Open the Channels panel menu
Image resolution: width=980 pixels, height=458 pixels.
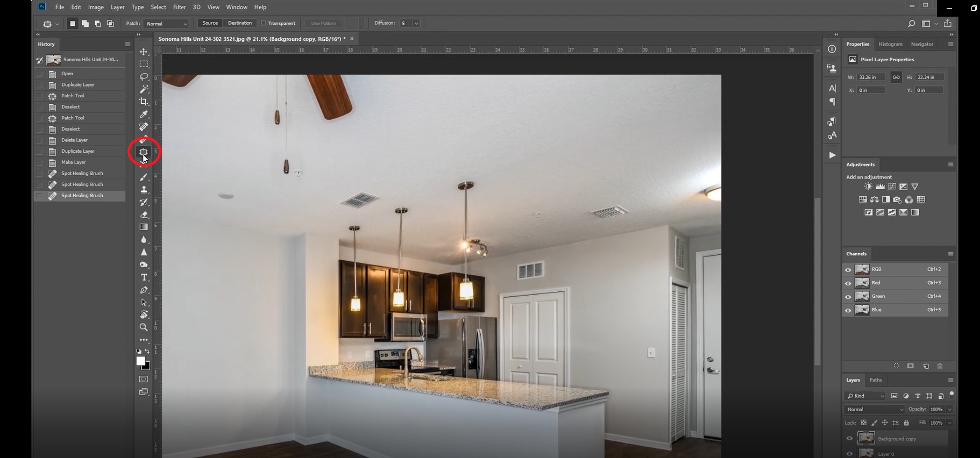950,254
